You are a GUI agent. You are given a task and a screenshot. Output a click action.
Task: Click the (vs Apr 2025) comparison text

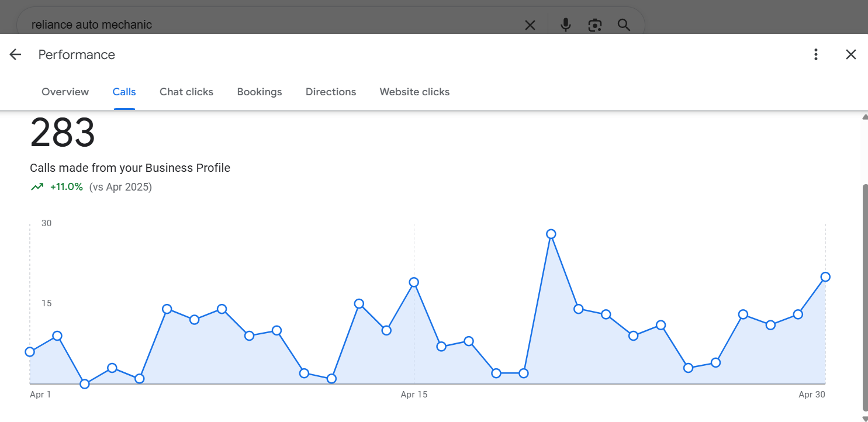pyautogui.click(x=120, y=187)
